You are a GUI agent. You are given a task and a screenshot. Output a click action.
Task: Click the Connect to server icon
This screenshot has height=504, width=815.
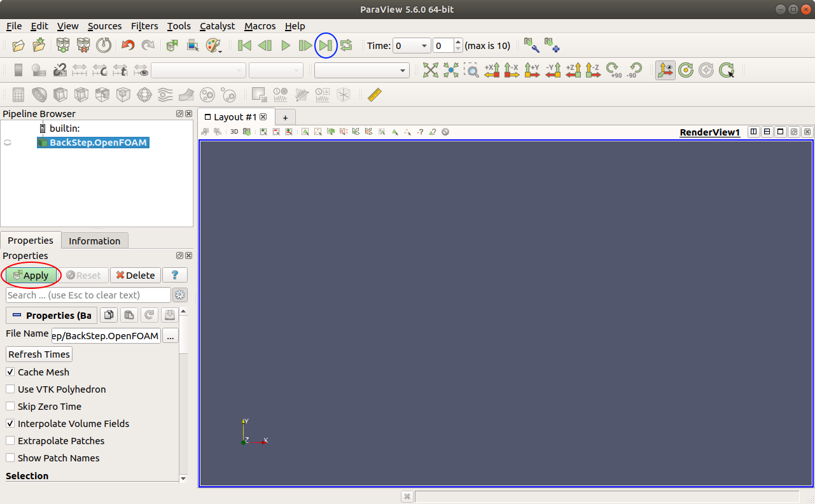[x=63, y=46]
